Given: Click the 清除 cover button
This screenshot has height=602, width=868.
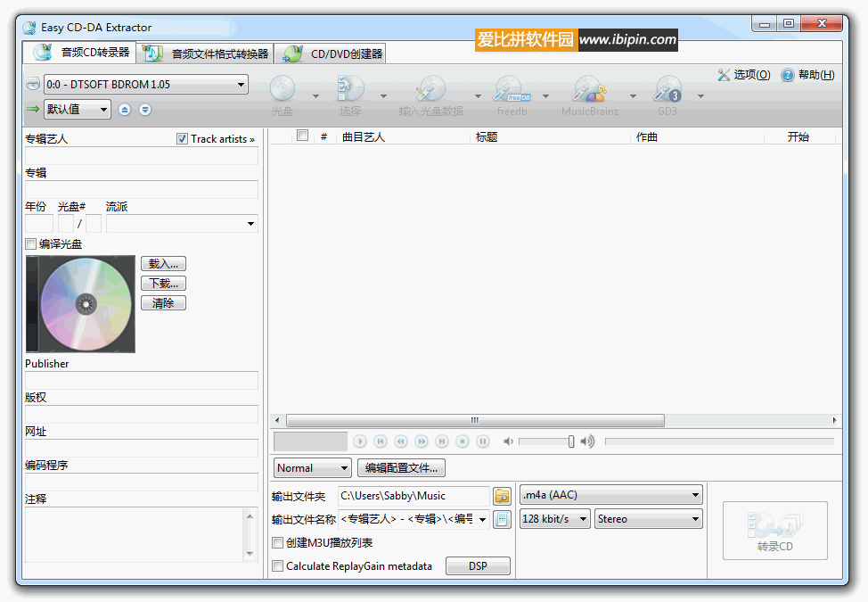Looking at the screenshot, I should pos(163,303).
